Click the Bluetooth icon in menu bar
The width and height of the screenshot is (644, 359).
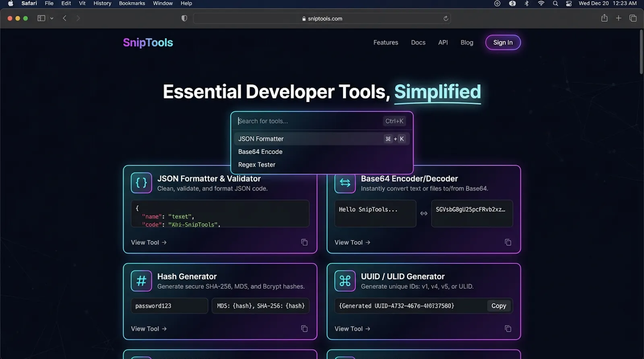click(526, 3)
